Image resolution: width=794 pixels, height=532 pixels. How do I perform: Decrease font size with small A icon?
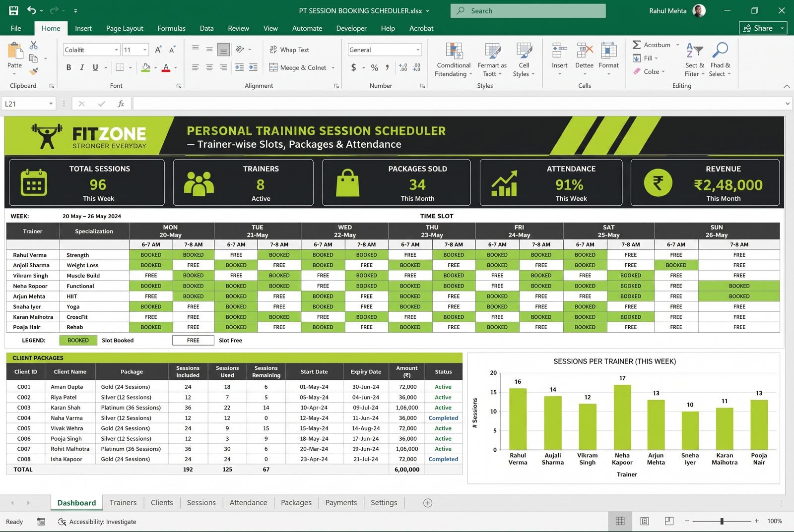(x=172, y=50)
